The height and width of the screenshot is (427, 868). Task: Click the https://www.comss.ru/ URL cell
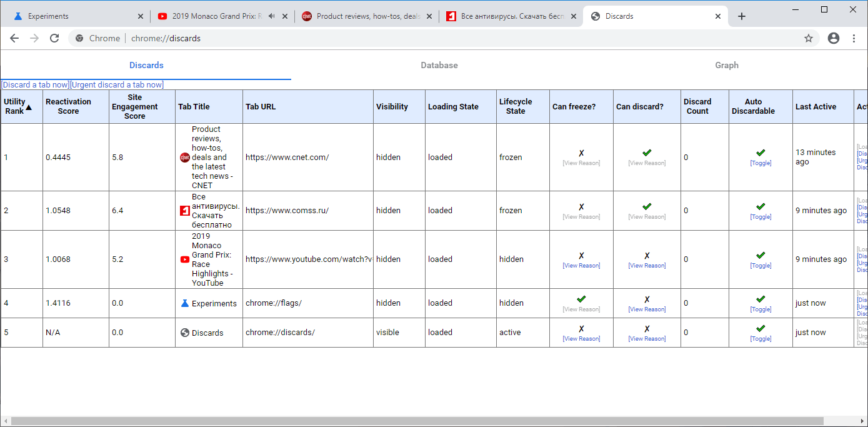click(x=308, y=211)
